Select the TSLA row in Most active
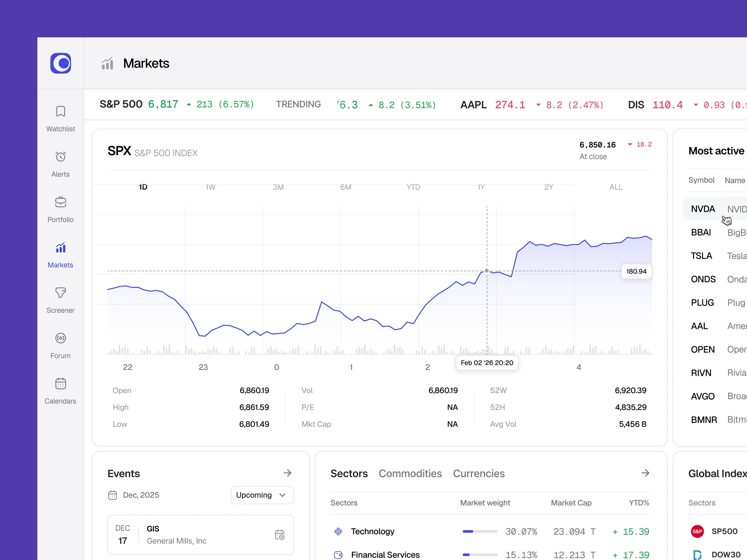This screenshot has height=560, width=747. click(x=715, y=256)
